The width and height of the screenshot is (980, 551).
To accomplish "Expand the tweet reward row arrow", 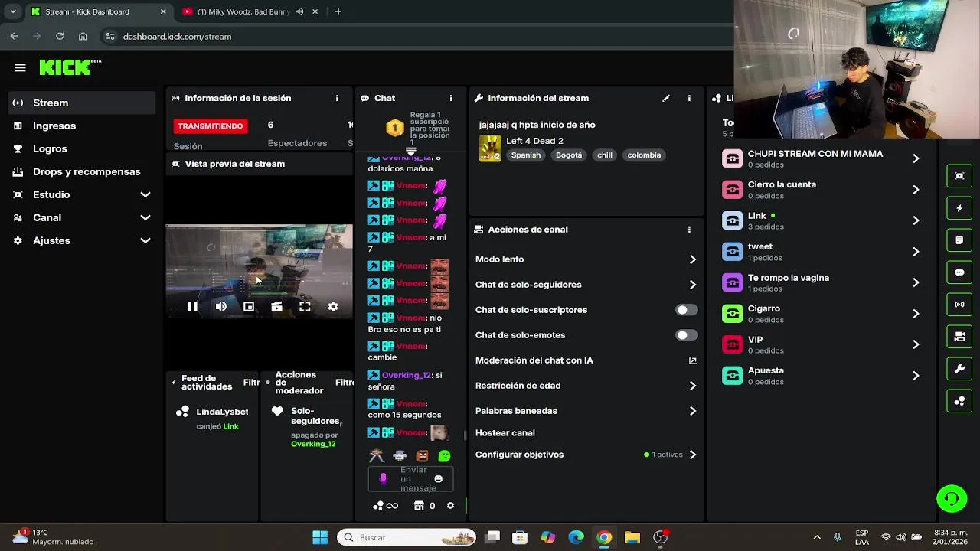I will 916,252.
